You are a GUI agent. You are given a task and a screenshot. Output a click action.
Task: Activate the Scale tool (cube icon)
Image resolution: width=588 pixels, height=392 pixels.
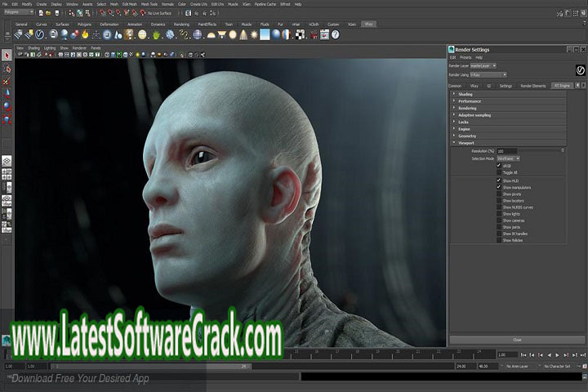[7, 119]
